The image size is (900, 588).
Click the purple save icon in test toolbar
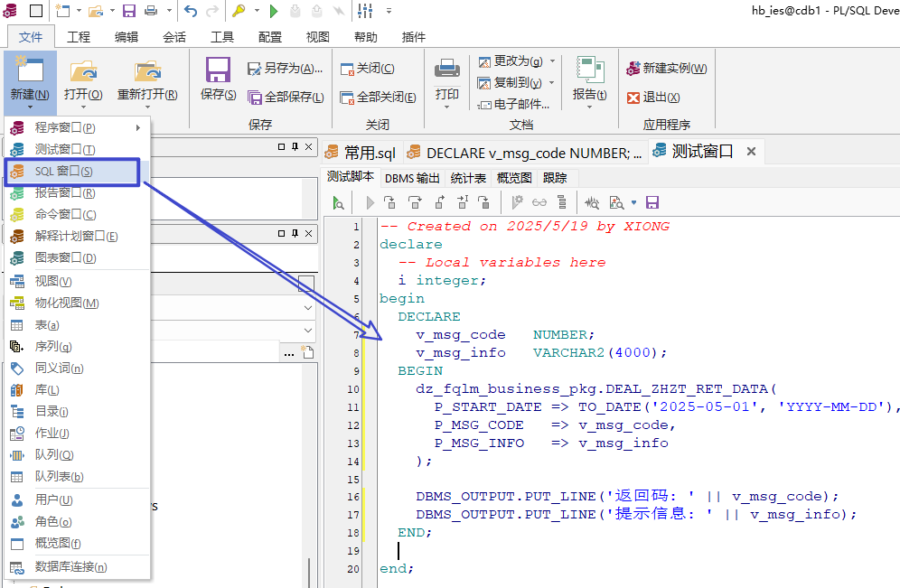point(652,202)
